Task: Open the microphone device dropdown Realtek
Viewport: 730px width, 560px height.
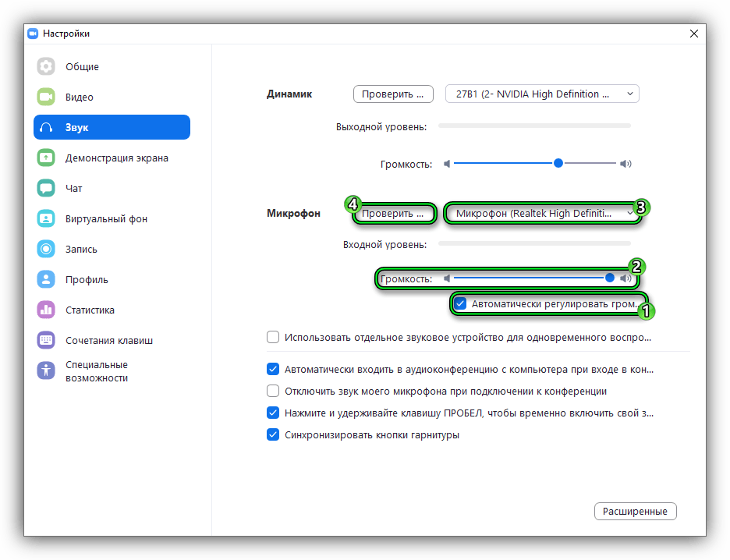Action: coord(542,213)
